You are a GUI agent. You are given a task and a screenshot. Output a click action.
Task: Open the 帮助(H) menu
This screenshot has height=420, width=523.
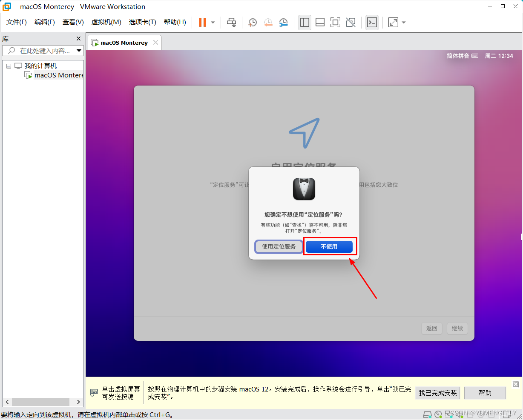(175, 22)
